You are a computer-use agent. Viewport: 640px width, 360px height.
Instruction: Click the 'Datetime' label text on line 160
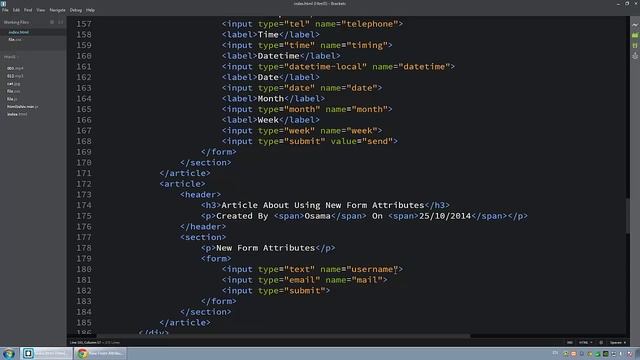click(278, 56)
